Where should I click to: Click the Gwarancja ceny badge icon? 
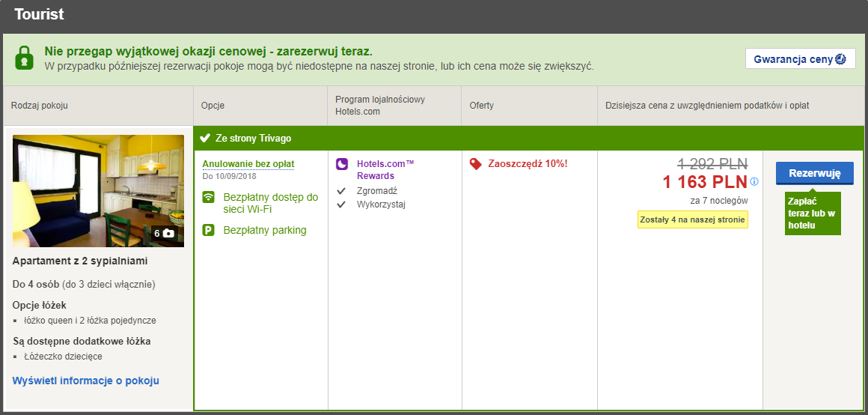840,58
